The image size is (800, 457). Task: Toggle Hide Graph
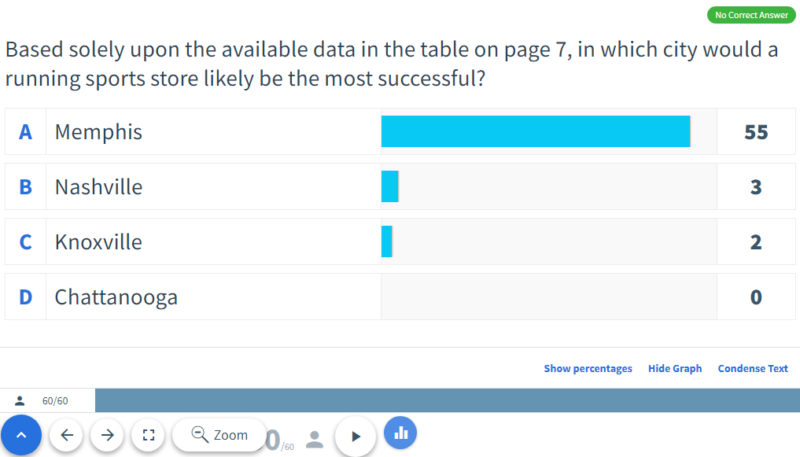pos(675,368)
